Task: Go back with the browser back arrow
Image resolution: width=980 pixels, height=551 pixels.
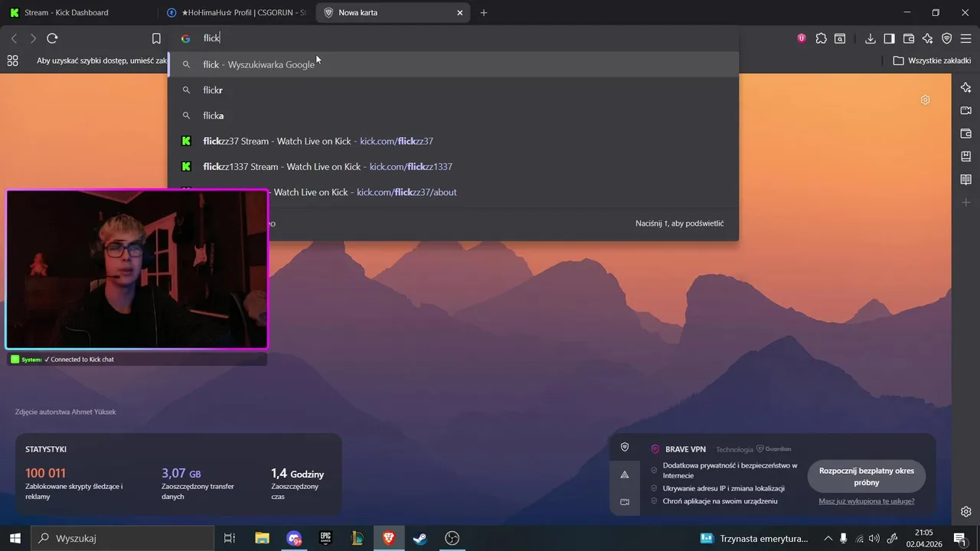Action: 14,38
